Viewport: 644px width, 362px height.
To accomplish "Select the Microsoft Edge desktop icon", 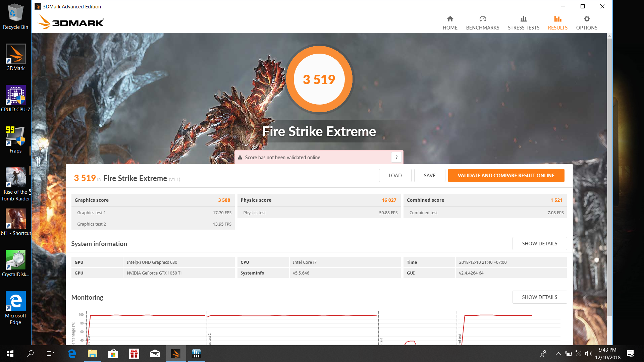I will (15, 308).
